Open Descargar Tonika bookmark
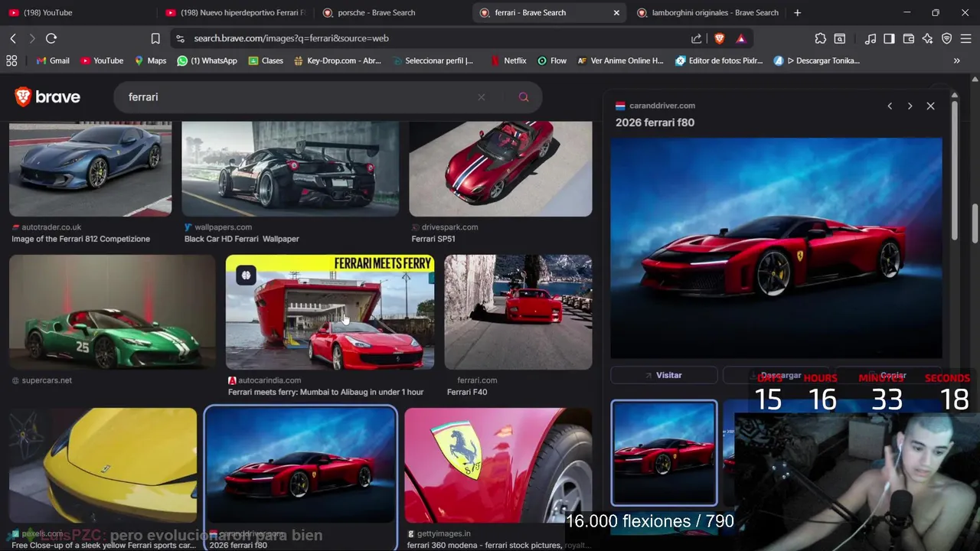 pos(817,60)
